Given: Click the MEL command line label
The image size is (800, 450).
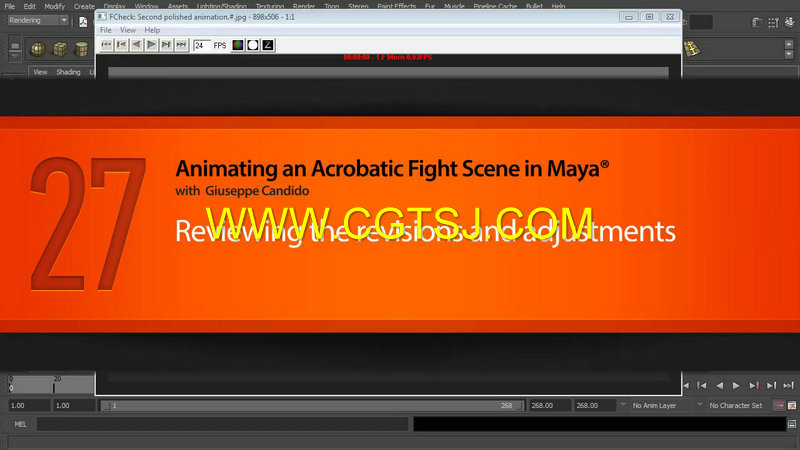Looking at the screenshot, I should [x=20, y=424].
